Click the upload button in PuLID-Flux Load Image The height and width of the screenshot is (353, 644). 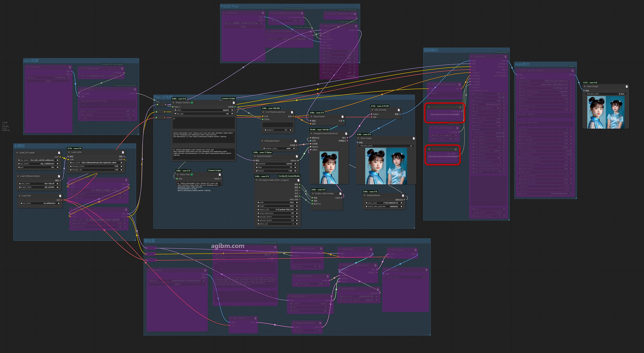(243, 27)
